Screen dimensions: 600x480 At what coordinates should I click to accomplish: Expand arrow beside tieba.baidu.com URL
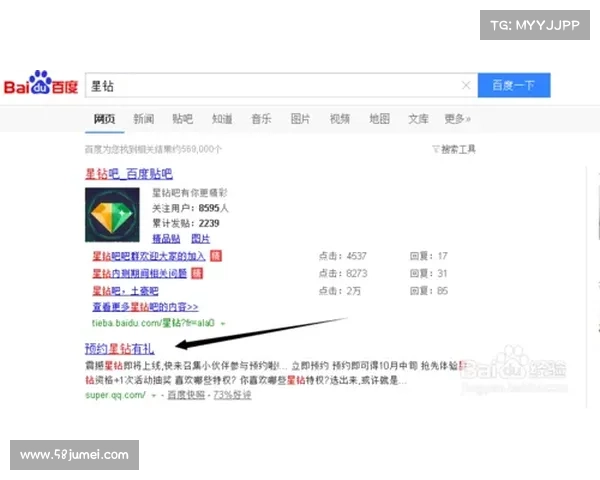pyautogui.click(x=223, y=324)
